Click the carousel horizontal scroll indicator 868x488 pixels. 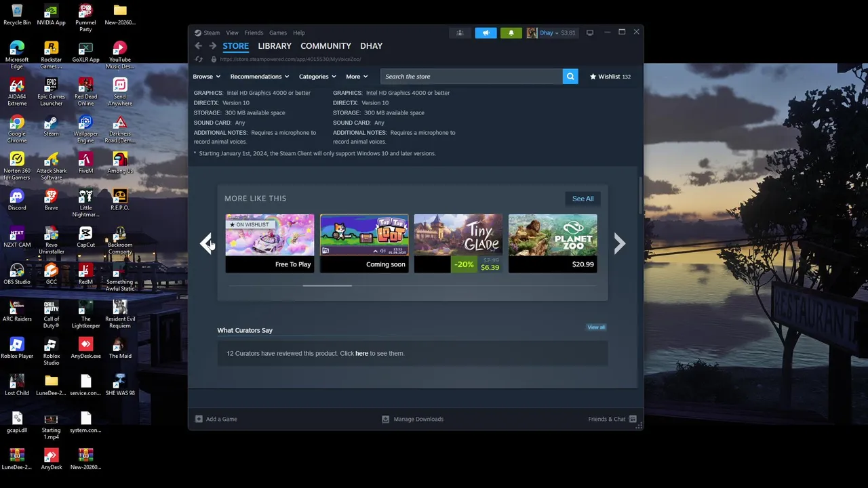[327, 286]
